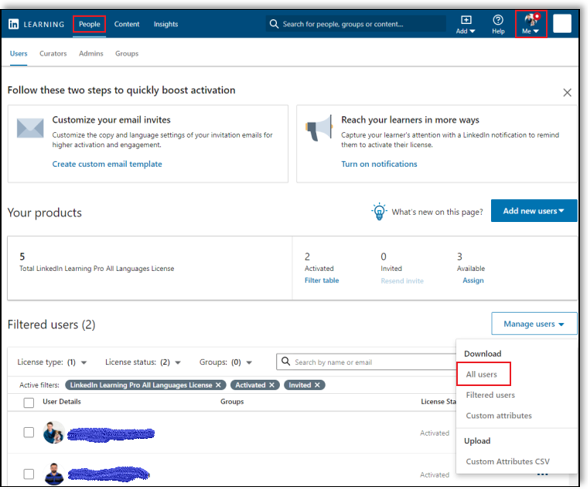Remove the LinkedIn Learning Pro license filter chip

[218, 385]
